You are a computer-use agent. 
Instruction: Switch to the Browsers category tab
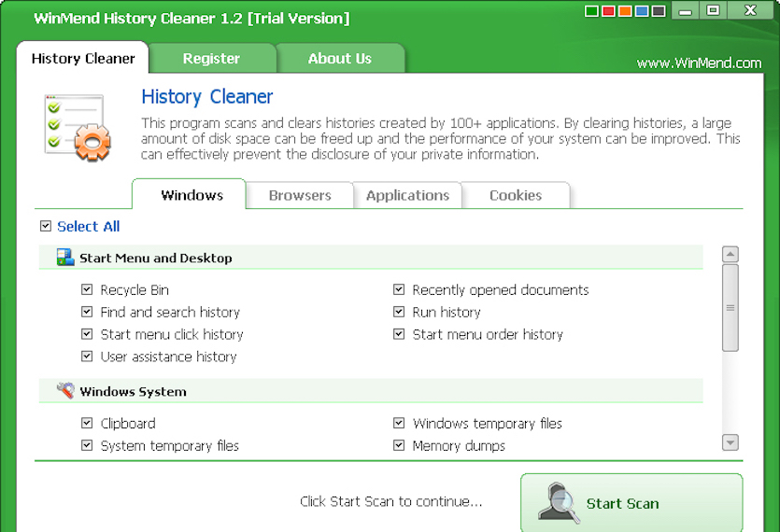pyautogui.click(x=300, y=195)
